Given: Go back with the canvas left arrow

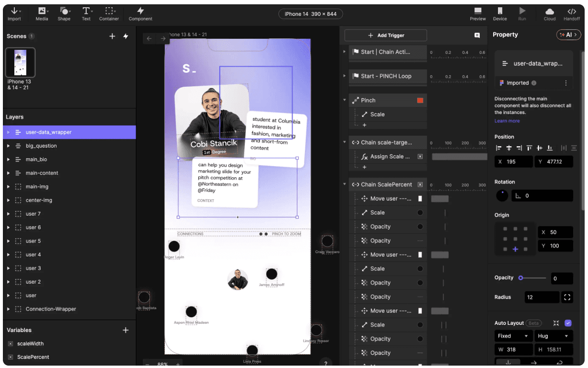Looking at the screenshot, I should click(149, 38).
